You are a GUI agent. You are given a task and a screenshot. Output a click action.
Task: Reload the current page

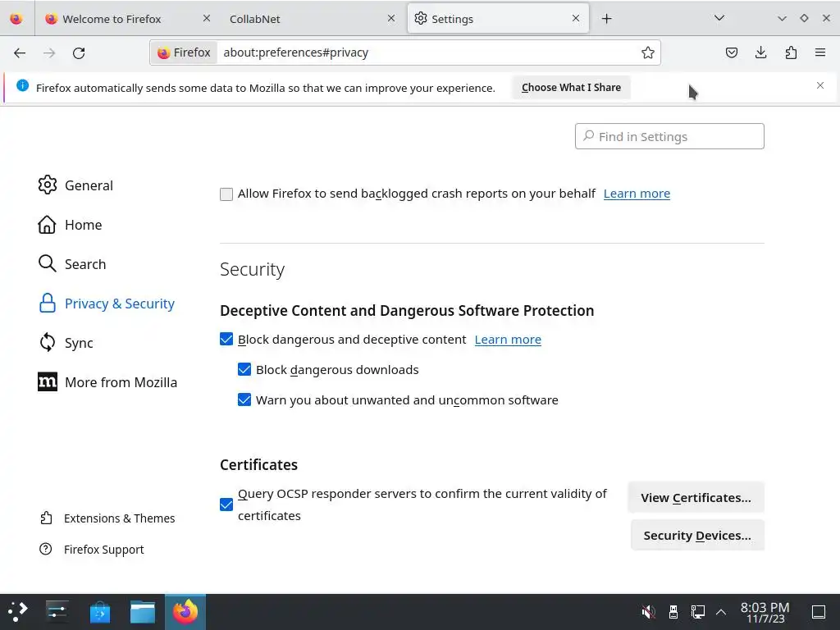(x=79, y=52)
